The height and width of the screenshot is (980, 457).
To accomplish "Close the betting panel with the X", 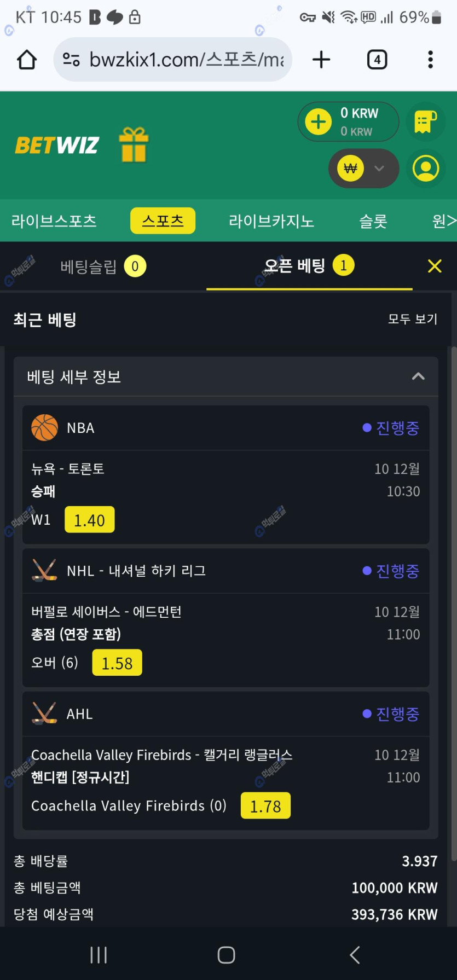I will tap(435, 266).
